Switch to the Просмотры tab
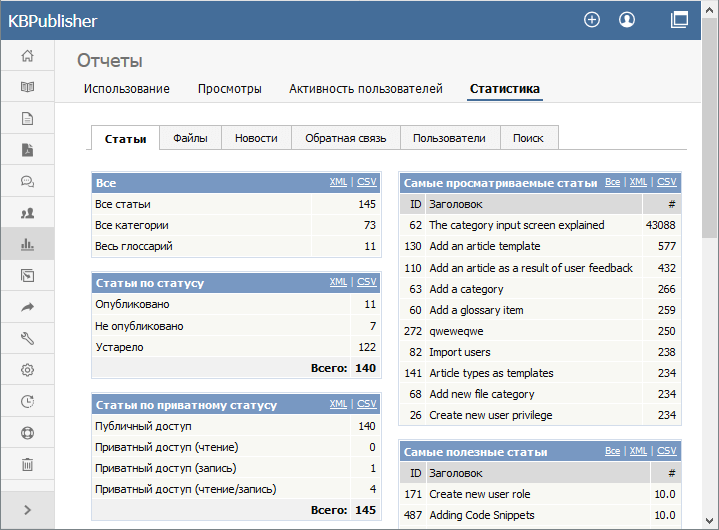719x530 pixels. 230,89
